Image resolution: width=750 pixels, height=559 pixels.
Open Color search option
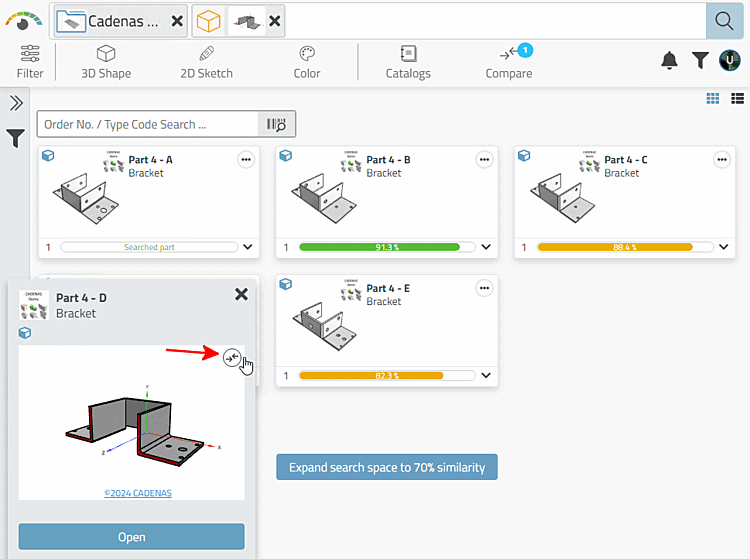pos(307,62)
